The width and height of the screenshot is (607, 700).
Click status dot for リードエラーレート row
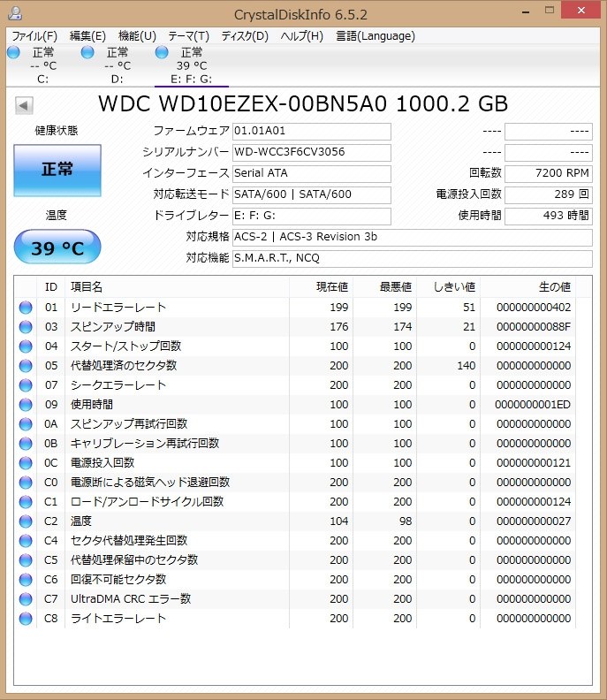pos(26,308)
